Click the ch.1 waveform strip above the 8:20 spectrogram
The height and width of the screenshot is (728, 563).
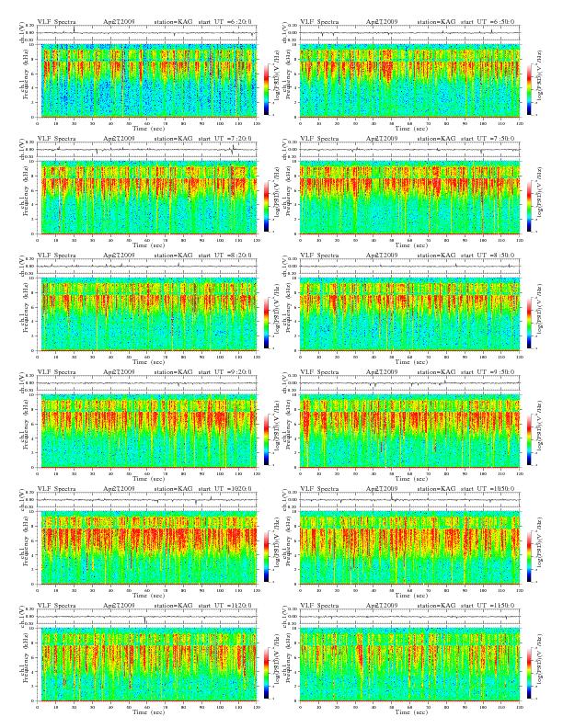147,267
